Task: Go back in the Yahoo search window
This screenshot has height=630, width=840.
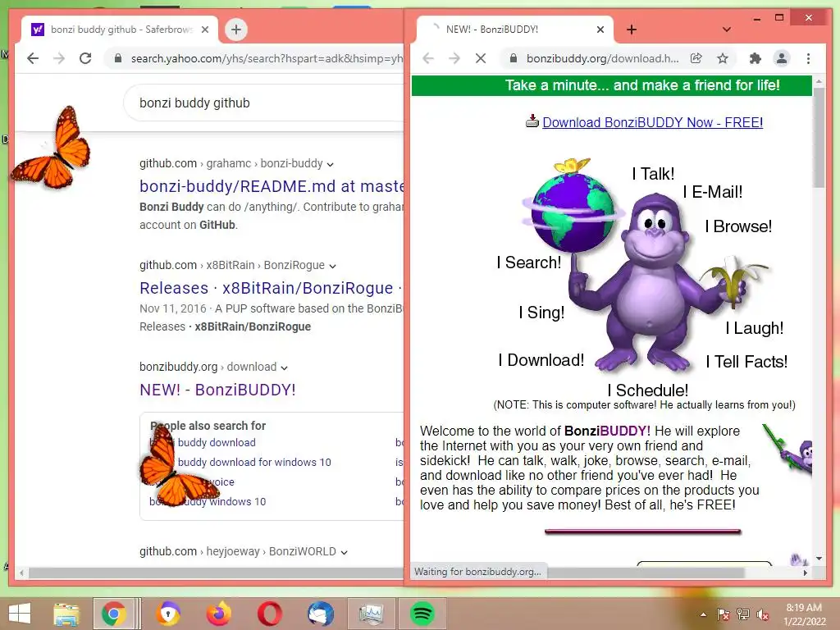Action: (33, 58)
